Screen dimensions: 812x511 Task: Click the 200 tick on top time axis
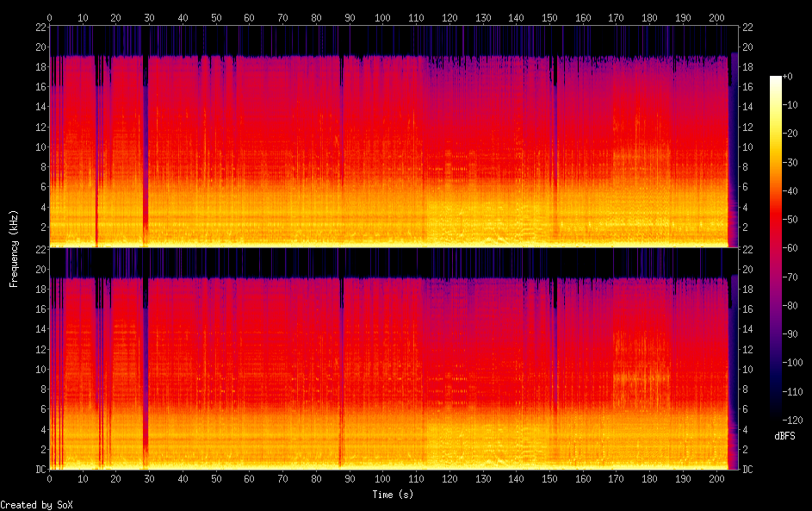tap(716, 16)
